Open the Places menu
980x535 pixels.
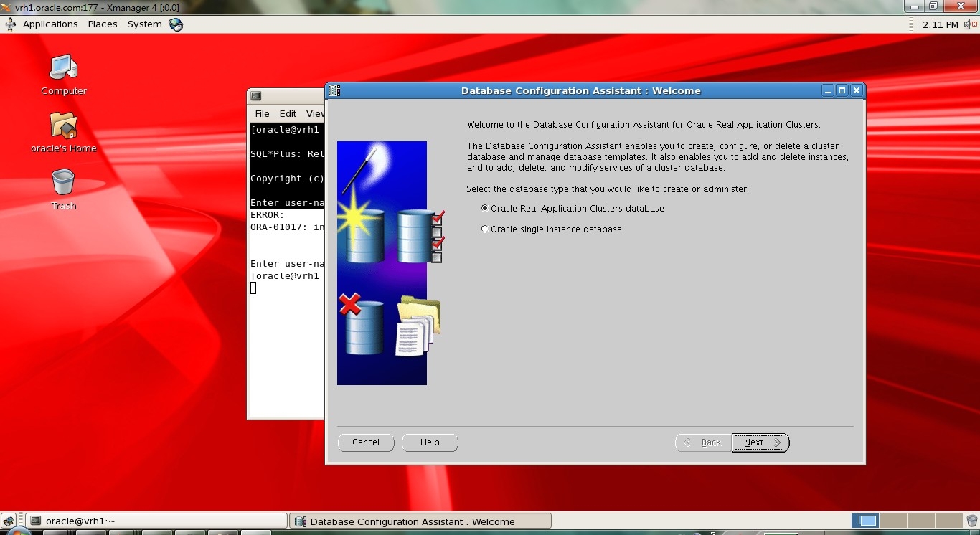pos(103,24)
